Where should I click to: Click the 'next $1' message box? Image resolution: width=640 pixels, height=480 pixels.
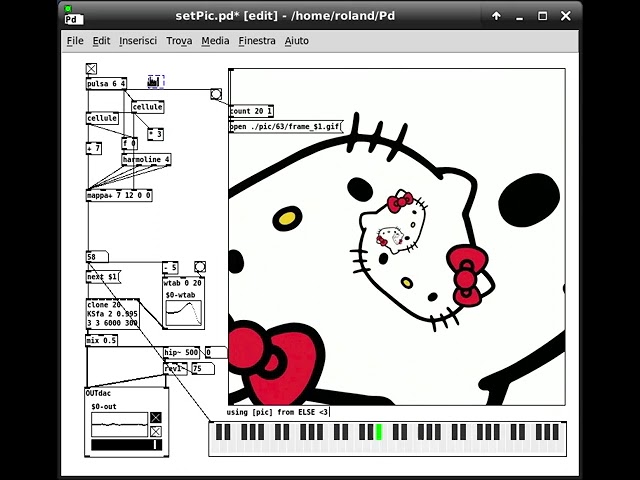(103, 277)
